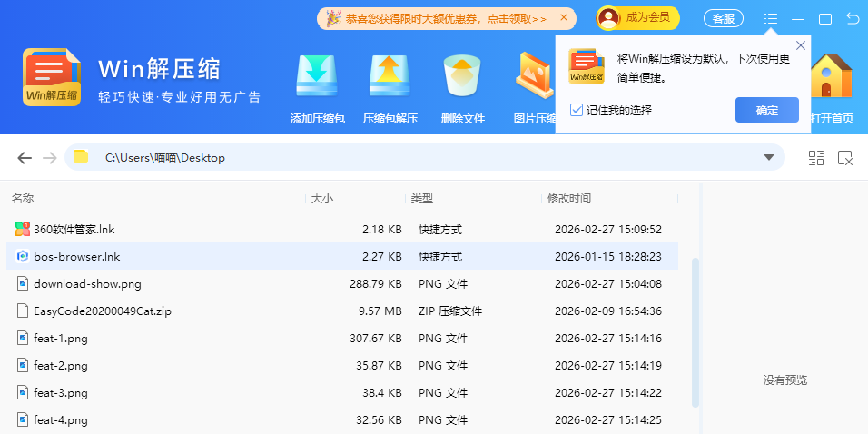The width and height of the screenshot is (868, 434).
Task: Click 确定 to set as default
Action: [x=766, y=110]
